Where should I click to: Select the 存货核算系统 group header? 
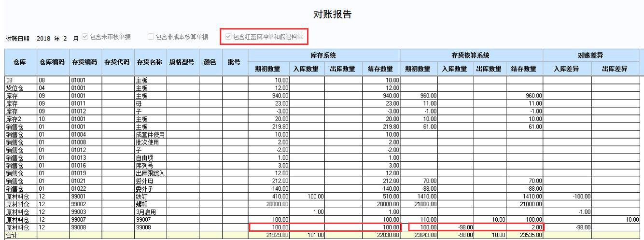(x=471, y=55)
